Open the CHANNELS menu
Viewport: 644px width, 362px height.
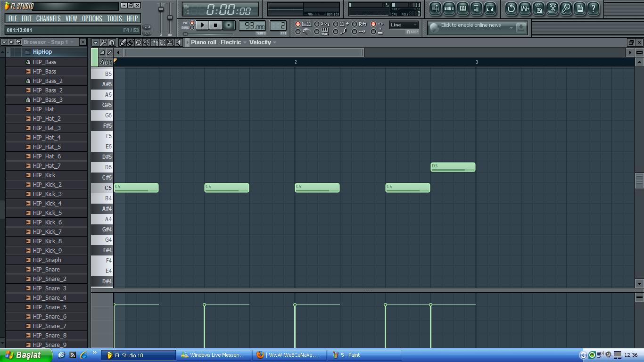pyautogui.click(x=48, y=18)
